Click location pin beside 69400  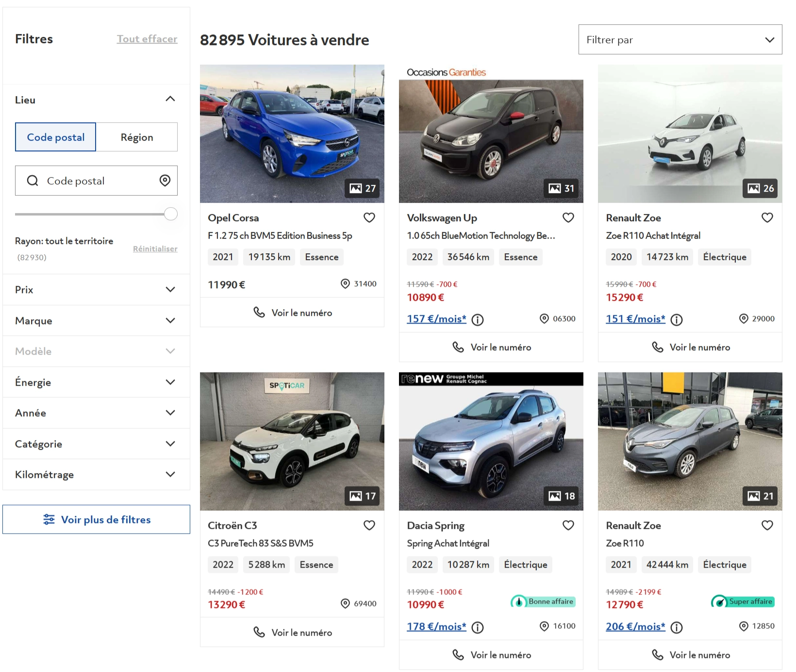(x=345, y=604)
